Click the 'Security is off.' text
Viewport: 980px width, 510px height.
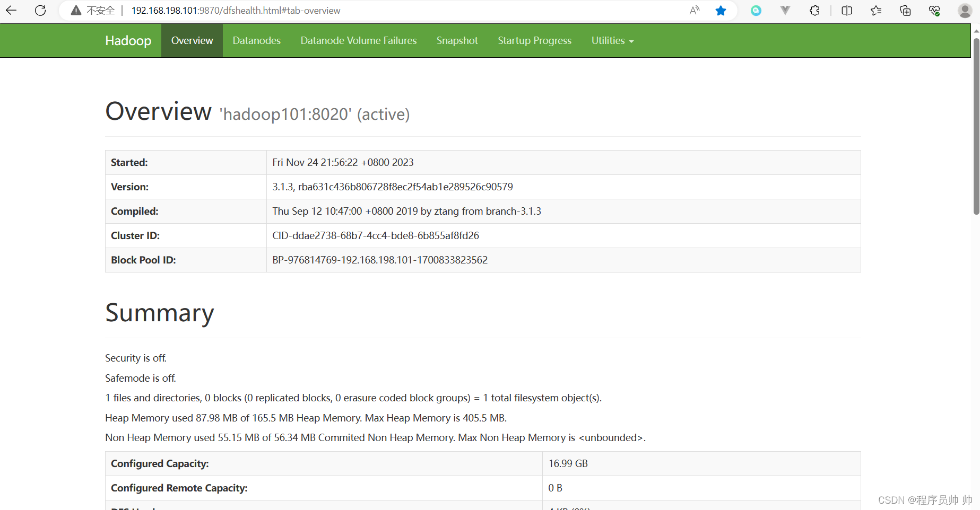pos(136,358)
